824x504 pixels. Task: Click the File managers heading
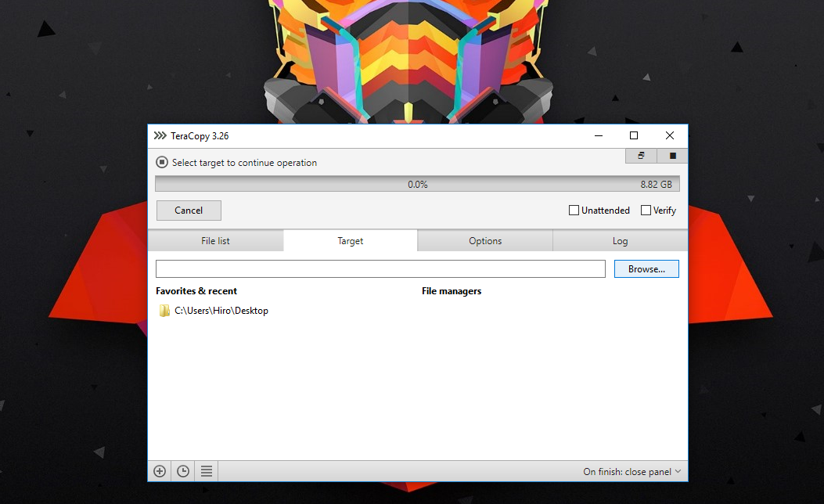tap(452, 290)
